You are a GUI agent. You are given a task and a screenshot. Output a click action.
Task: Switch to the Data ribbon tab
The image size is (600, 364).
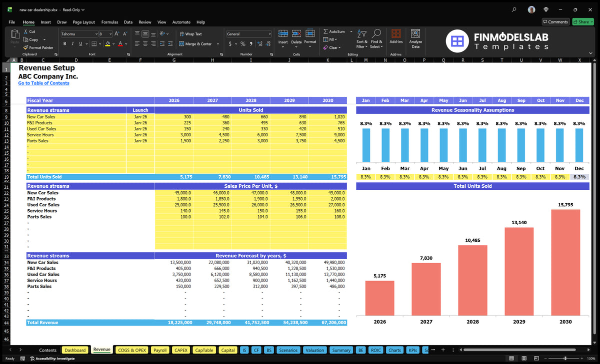pos(128,22)
